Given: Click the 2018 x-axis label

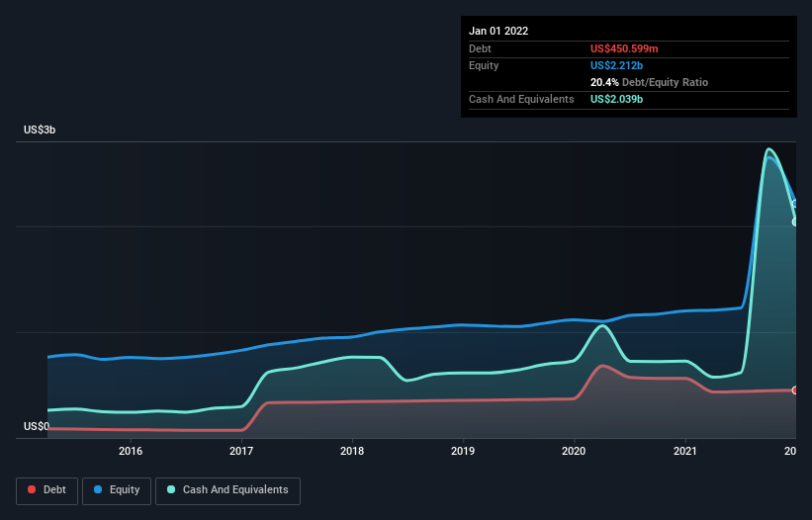Looking at the screenshot, I should [352, 451].
